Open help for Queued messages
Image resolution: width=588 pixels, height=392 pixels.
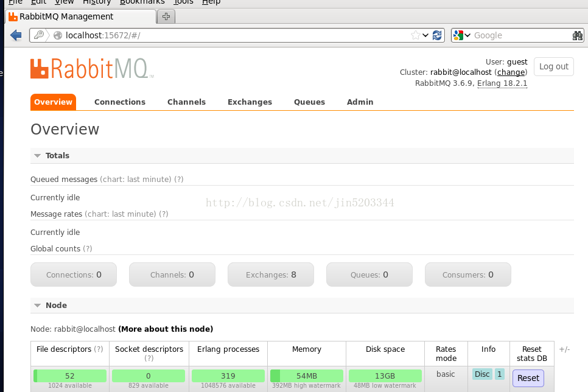point(178,180)
